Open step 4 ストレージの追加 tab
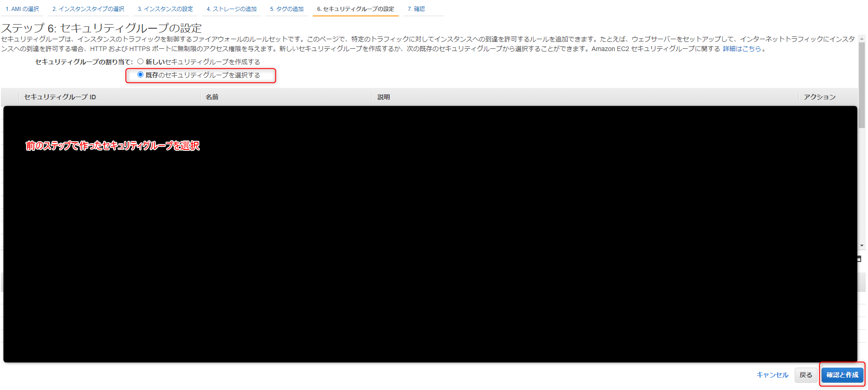 pos(231,9)
